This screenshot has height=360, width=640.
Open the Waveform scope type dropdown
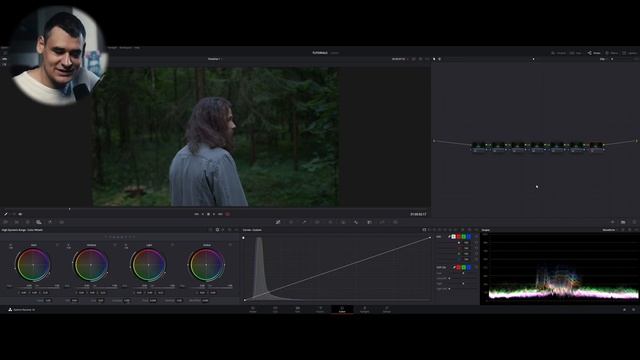[x=609, y=230]
